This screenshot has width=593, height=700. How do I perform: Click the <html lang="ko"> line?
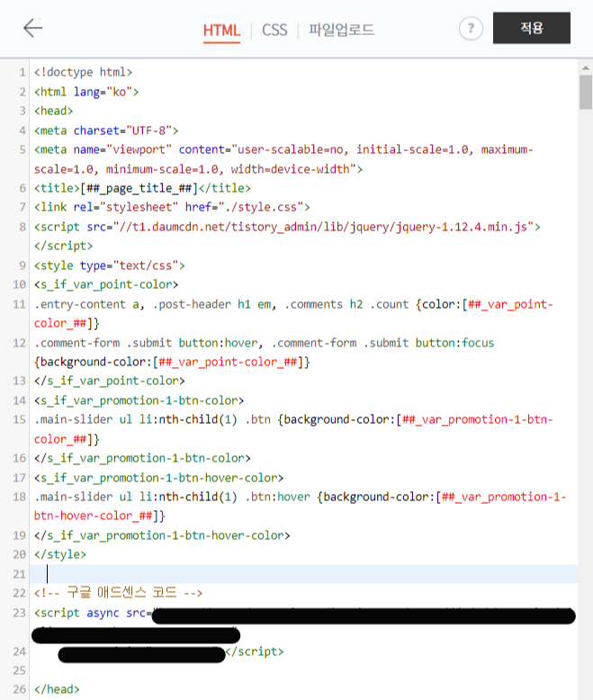coord(86,92)
